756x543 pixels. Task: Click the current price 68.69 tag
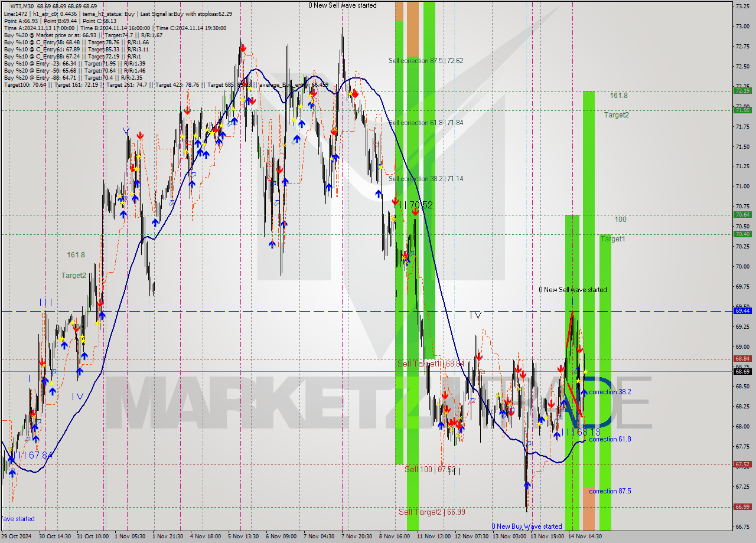pos(742,371)
